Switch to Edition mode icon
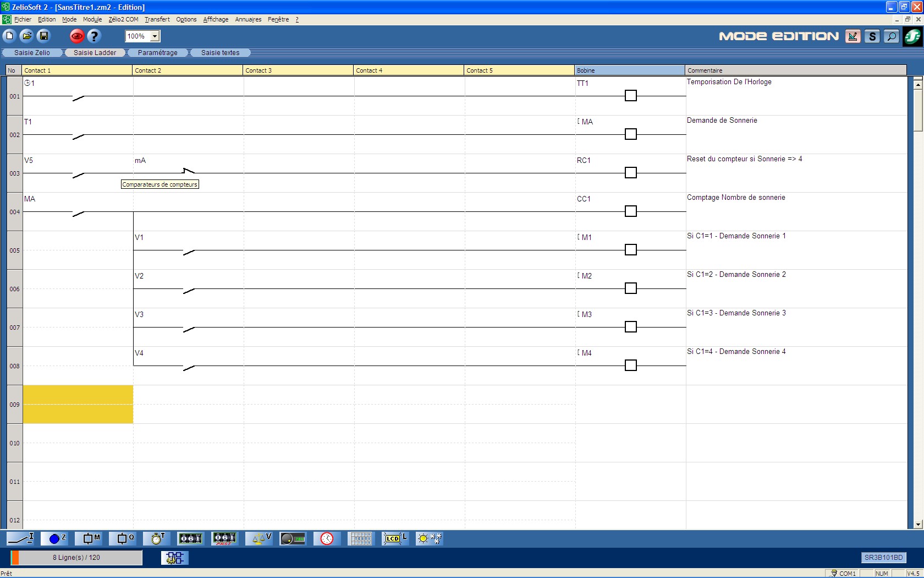This screenshot has width=924, height=578. [853, 36]
